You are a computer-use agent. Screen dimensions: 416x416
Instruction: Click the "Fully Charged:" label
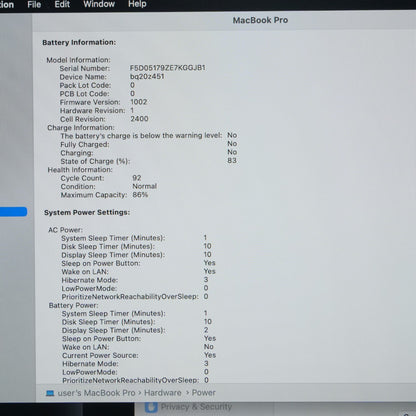(x=85, y=145)
